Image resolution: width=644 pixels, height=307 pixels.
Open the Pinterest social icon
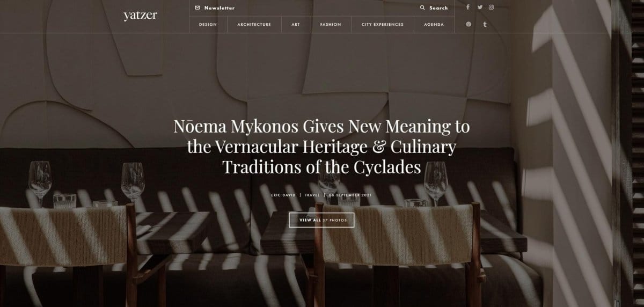(469, 24)
